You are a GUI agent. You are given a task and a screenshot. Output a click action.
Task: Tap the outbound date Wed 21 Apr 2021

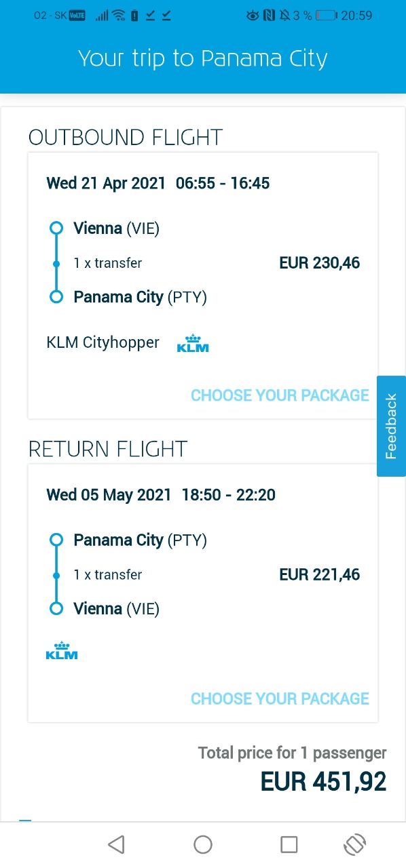106,183
